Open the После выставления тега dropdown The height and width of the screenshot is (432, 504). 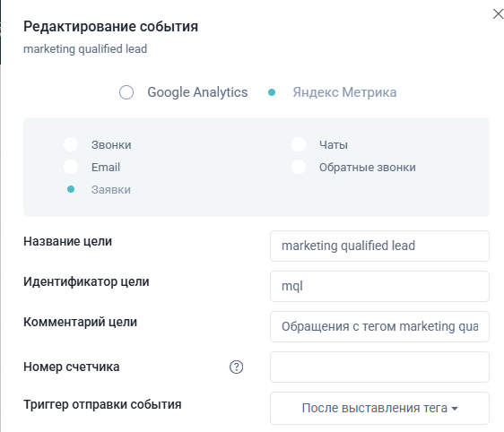pos(379,408)
